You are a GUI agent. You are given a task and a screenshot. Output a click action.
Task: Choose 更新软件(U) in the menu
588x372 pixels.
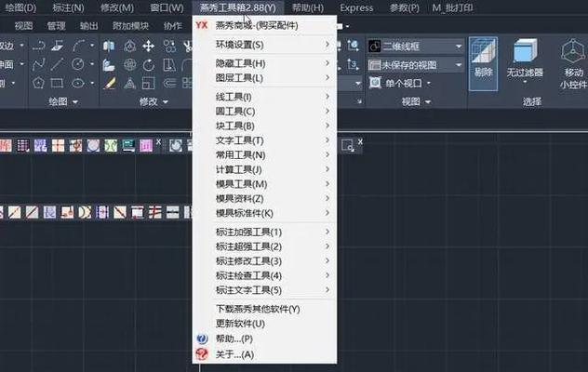[x=264, y=324]
